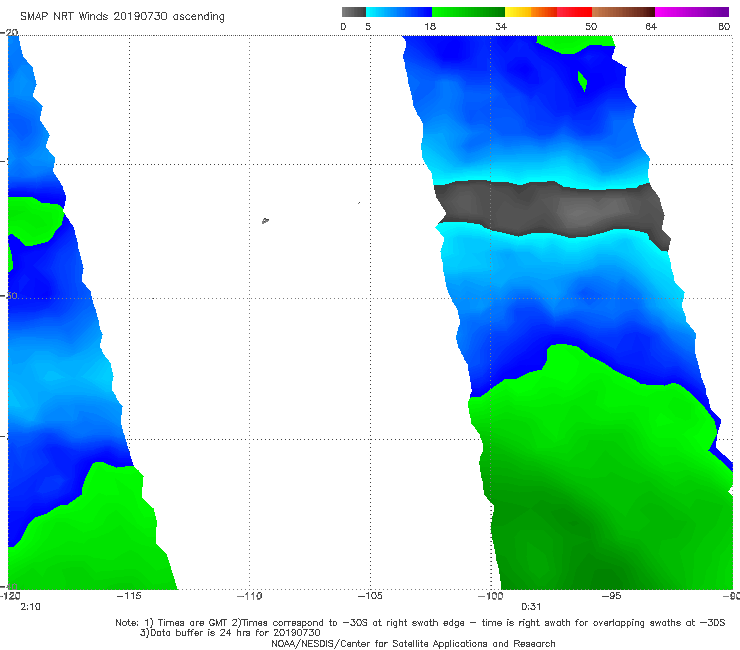Click the NOAA/NESDIS credit line
The width and height of the screenshot is (740, 650).
413,643
